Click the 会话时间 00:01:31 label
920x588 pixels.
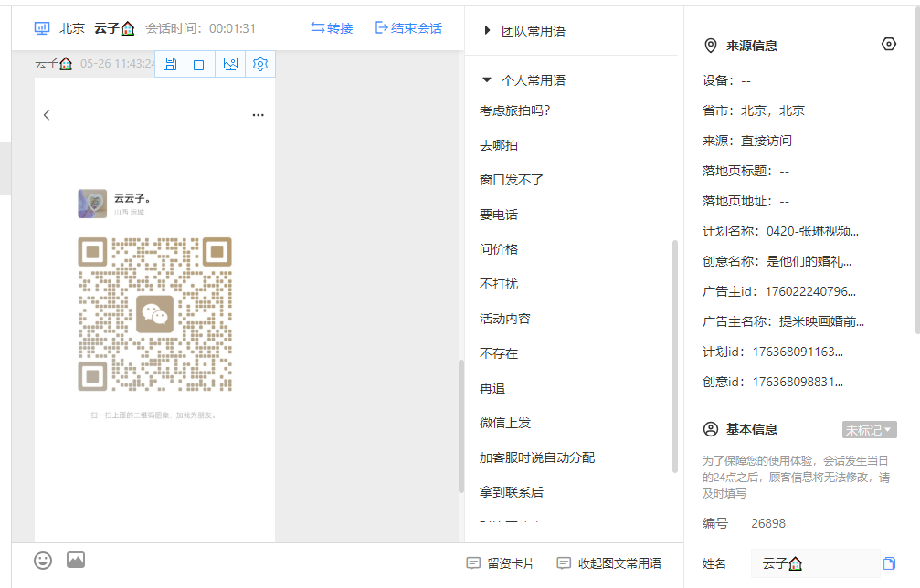pyautogui.click(x=201, y=28)
